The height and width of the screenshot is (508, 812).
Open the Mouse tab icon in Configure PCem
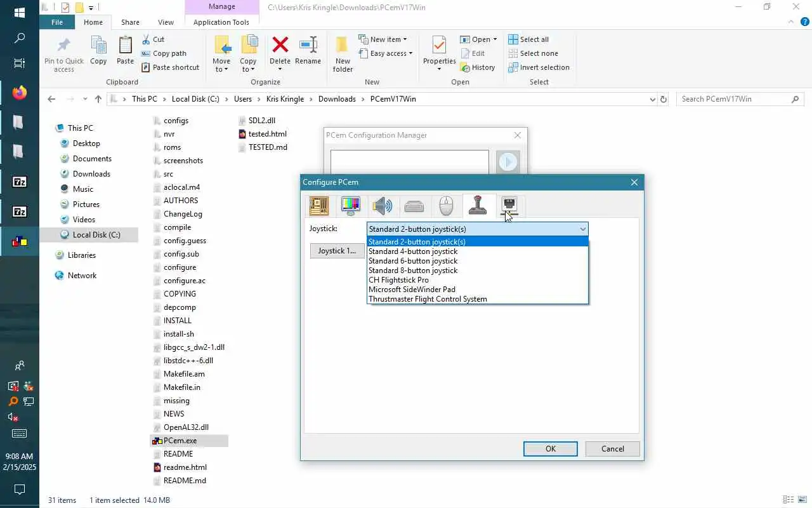click(446, 206)
